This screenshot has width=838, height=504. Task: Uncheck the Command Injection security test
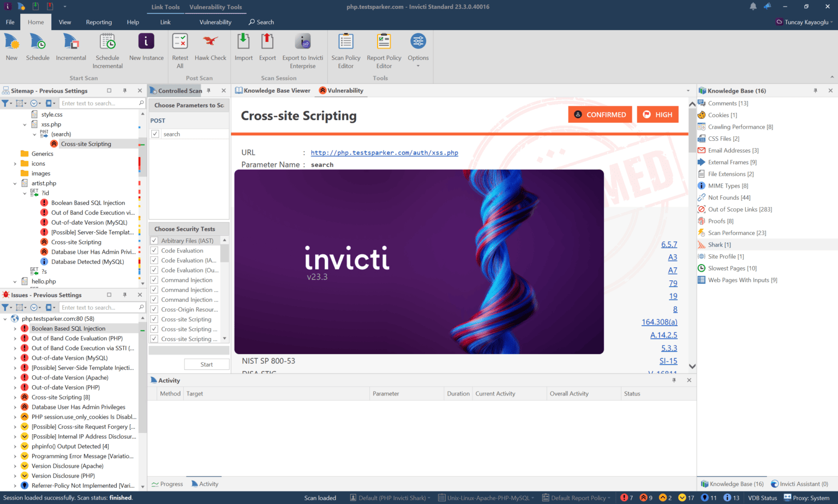pos(155,280)
